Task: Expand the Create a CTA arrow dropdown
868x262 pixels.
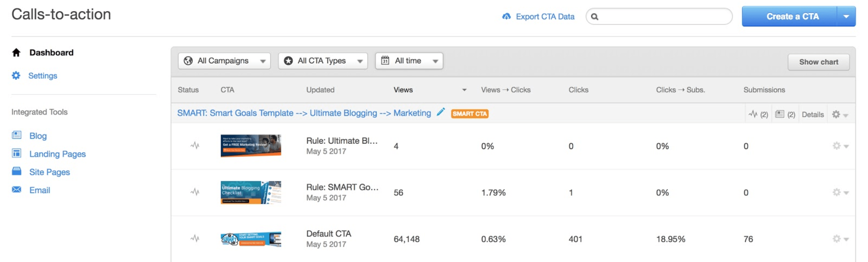Action: [846, 16]
